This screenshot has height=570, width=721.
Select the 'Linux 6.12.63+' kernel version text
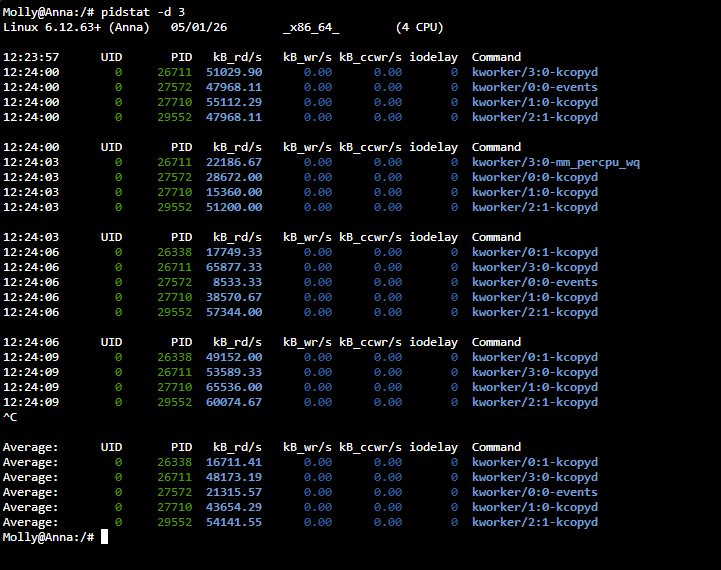(x=52, y=28)
